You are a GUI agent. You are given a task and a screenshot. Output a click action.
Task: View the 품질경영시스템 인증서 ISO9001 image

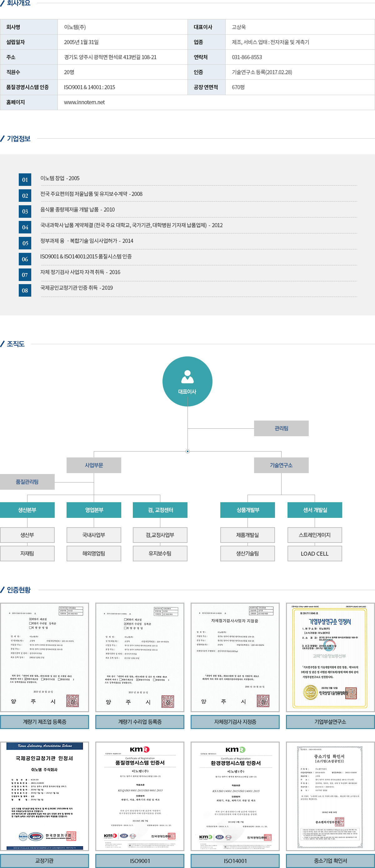click(x=140, y=796)
